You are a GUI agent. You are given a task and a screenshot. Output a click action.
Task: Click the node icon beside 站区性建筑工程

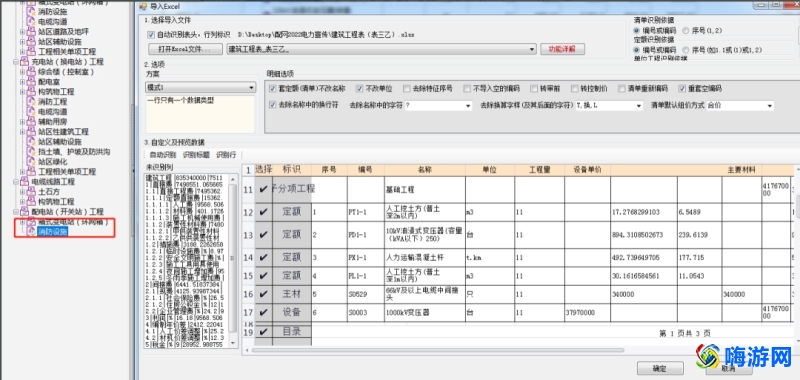[x=31, y=132]
